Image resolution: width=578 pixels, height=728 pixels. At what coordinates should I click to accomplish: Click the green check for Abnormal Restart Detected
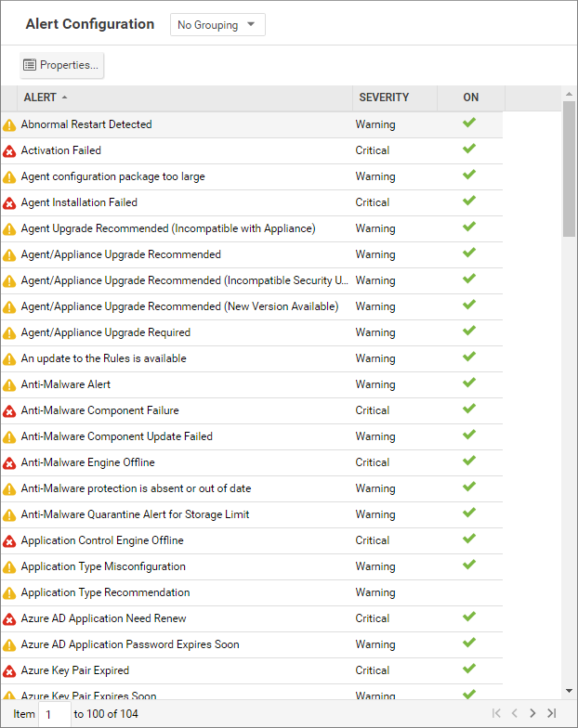pos(469,123)
